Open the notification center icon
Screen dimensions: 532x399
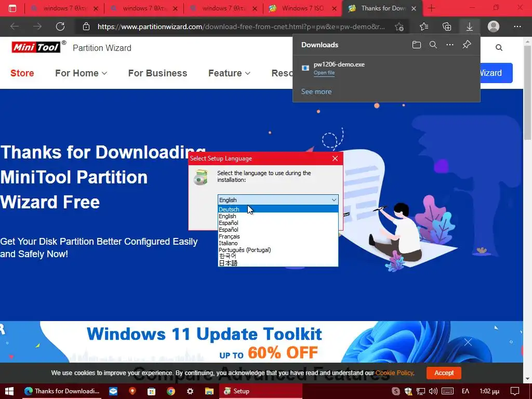tap(515, 391)
